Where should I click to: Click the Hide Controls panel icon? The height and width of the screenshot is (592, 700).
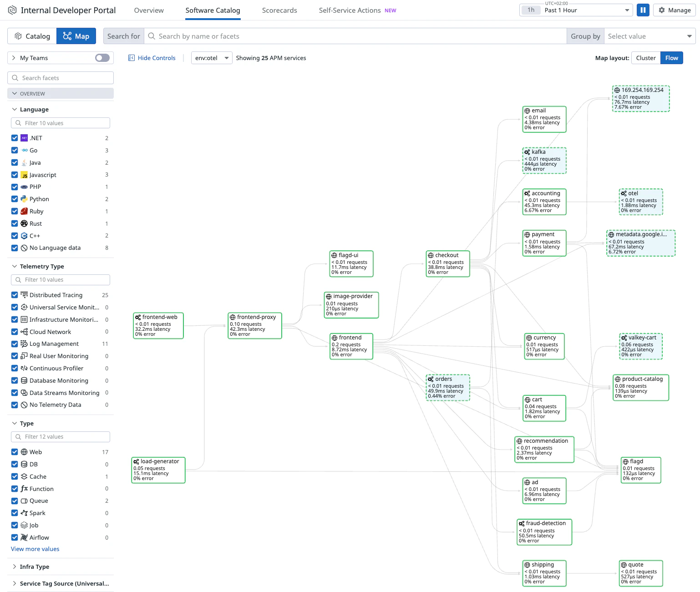click(132, 58)
